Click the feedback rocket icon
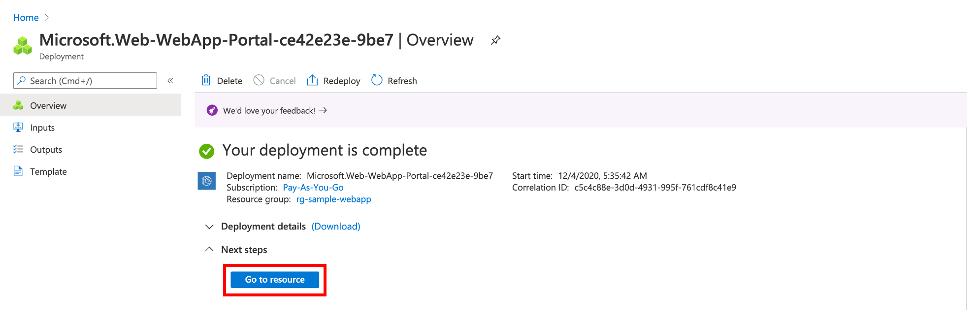Screen dimensions: 980x324 coord(212,110)
